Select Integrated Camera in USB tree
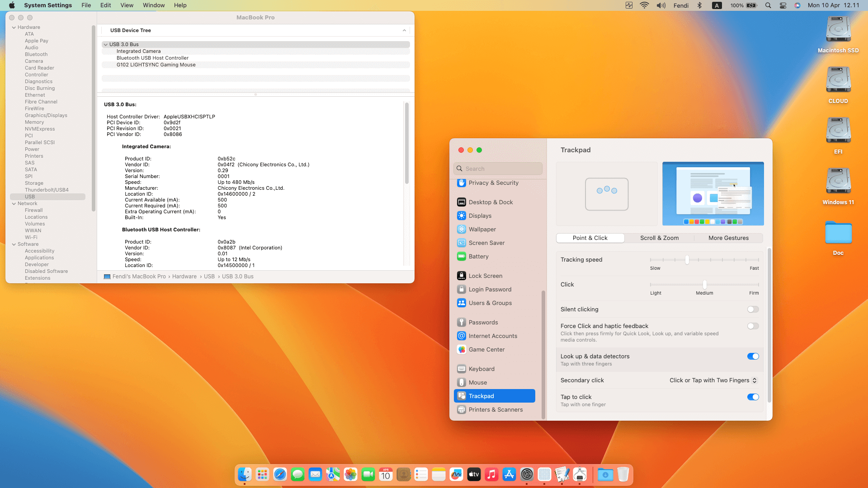 tap(256, 52)
